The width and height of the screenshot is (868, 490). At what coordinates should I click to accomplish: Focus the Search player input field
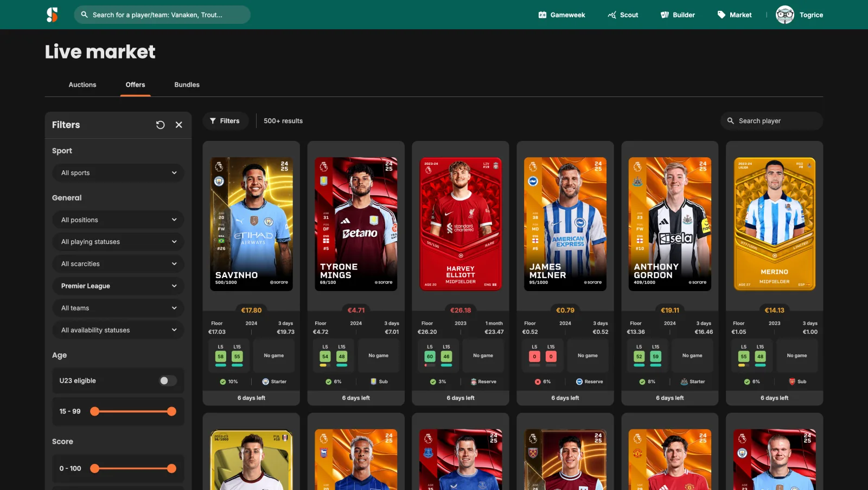click(x=772, y=121)
